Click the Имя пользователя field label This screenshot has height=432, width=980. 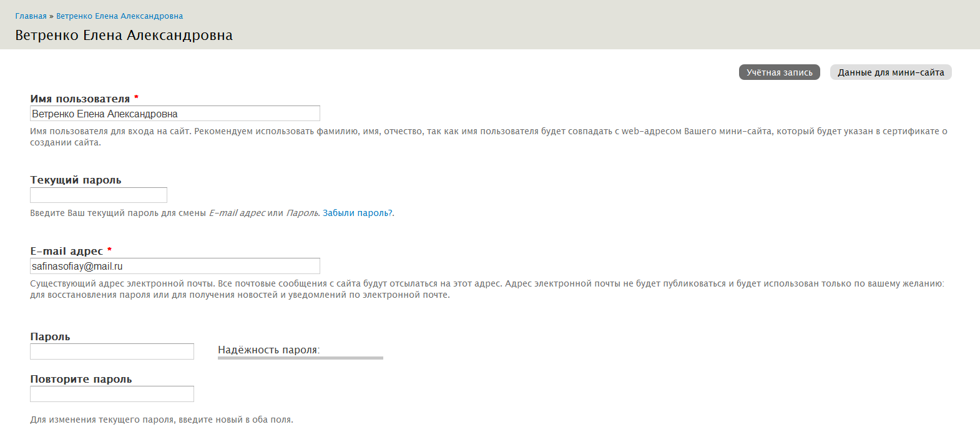pos(80,99)
